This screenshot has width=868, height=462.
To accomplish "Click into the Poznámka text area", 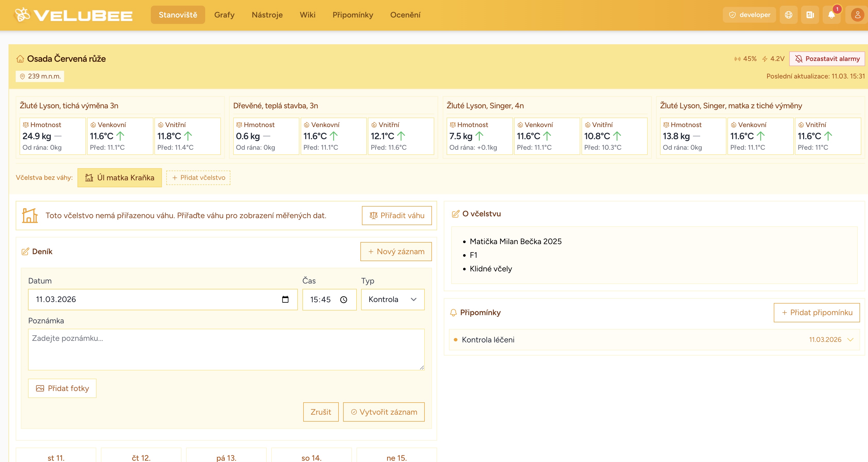I will tap(226, 349).
